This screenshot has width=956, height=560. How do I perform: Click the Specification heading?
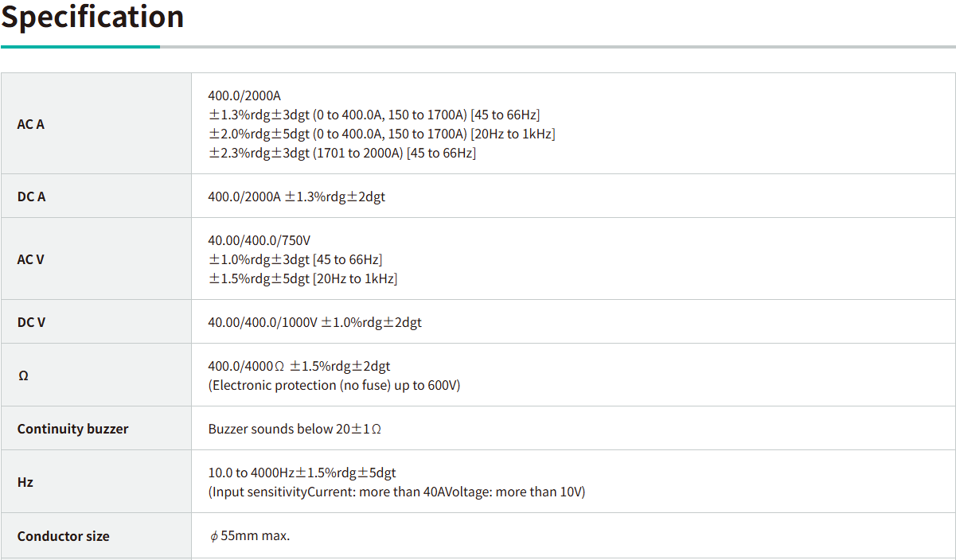click(x=92, y=17)
